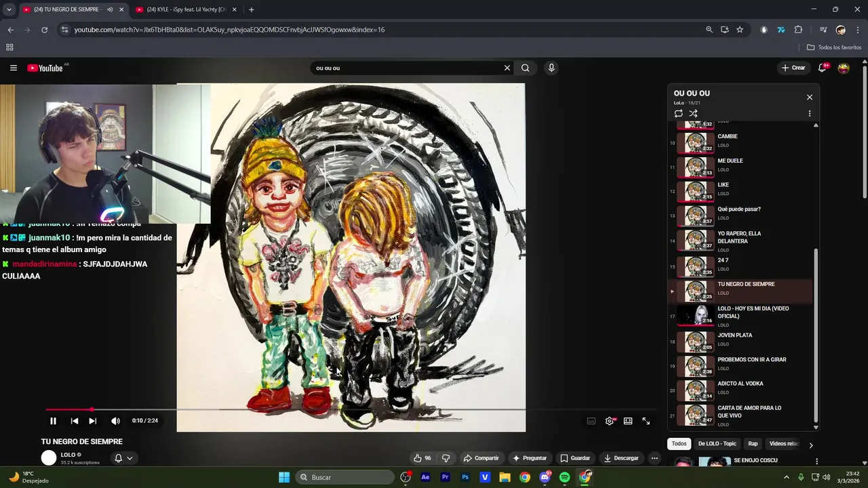Play LIKE from the playlist
The width and height of the screenshot is (868, 488).
(x=740, y=191)
